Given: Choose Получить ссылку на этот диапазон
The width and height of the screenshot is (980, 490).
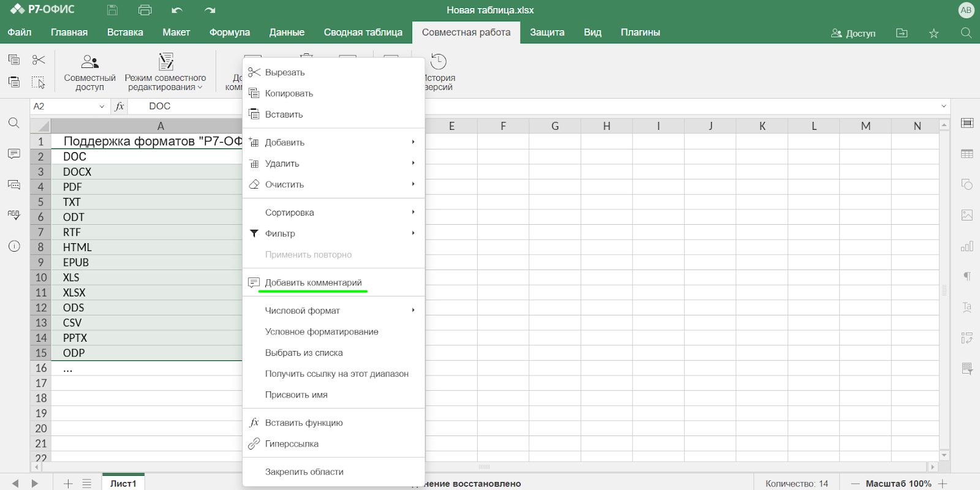Looking at the screenshot, I should 334,374.
